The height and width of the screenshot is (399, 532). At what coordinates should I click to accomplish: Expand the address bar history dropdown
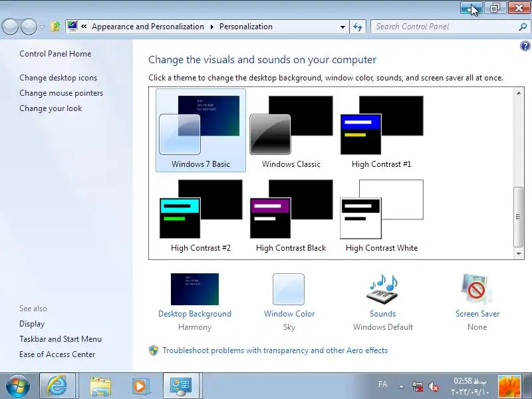pyautogui.click(x=342, y=27)
